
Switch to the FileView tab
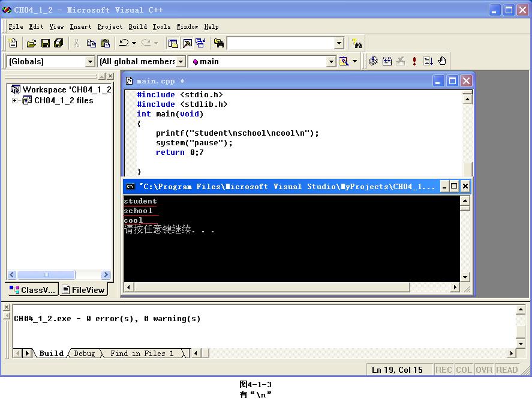click(x=83, y=290)
